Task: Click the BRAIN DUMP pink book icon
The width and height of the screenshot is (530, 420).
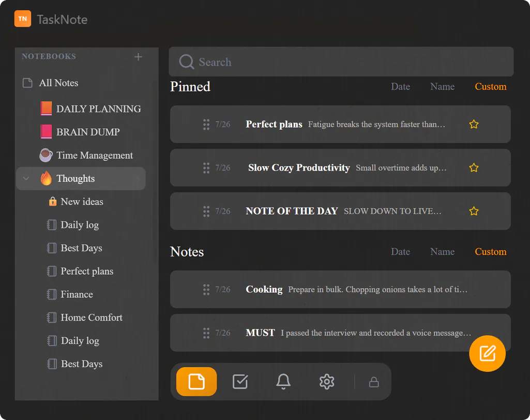Action: (x=47, y=131)
